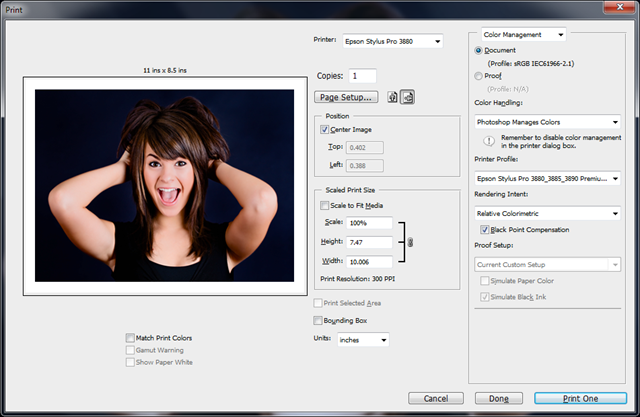The height and width of the screenshot is (417, 640).
Task: Disable Black Point Compensation
Action: click(x=486, y=230)
